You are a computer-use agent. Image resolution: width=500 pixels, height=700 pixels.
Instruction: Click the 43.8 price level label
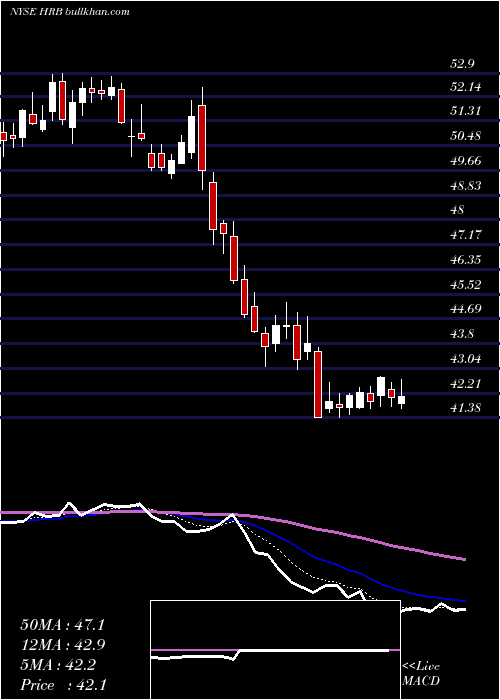pos(462,333)
